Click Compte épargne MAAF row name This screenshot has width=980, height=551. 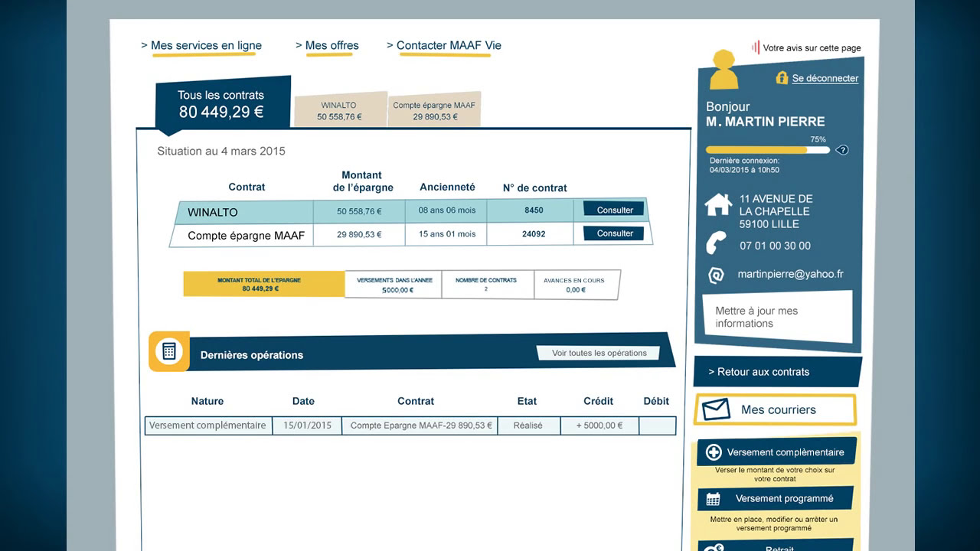pyautogui.click(x=246, y=236)
